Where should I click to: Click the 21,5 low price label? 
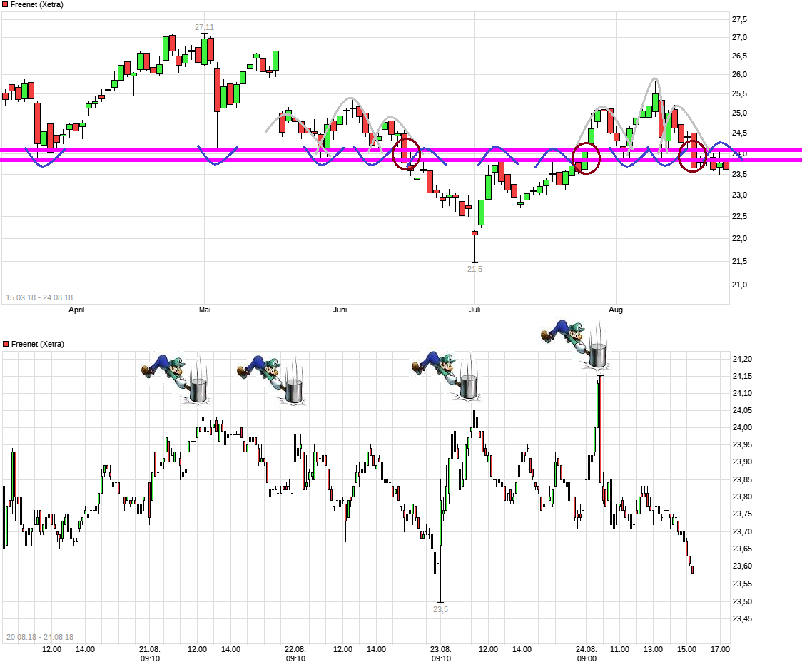click(x=474, y=269)
